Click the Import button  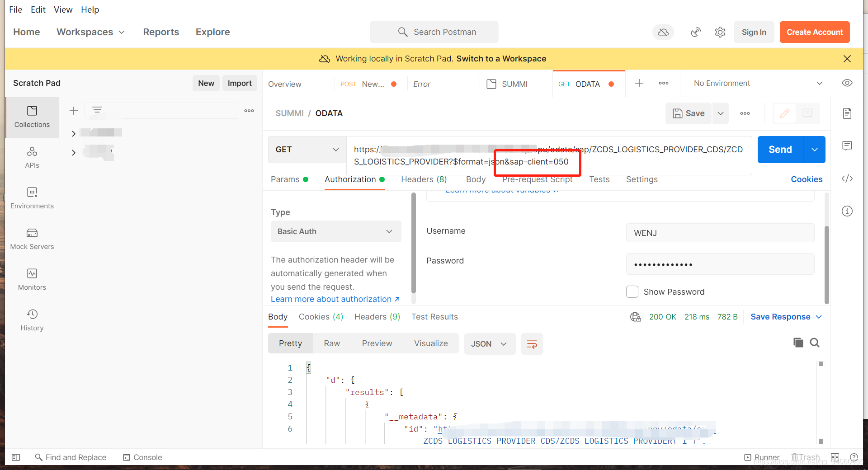pos(240,83)
